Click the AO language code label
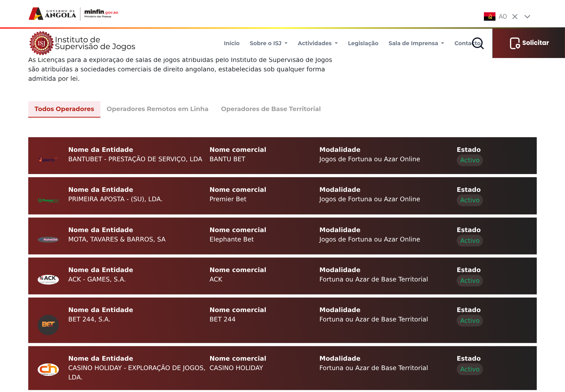This screenshot has height=392, width=565. pyautogui.click(x=503, y=16)
